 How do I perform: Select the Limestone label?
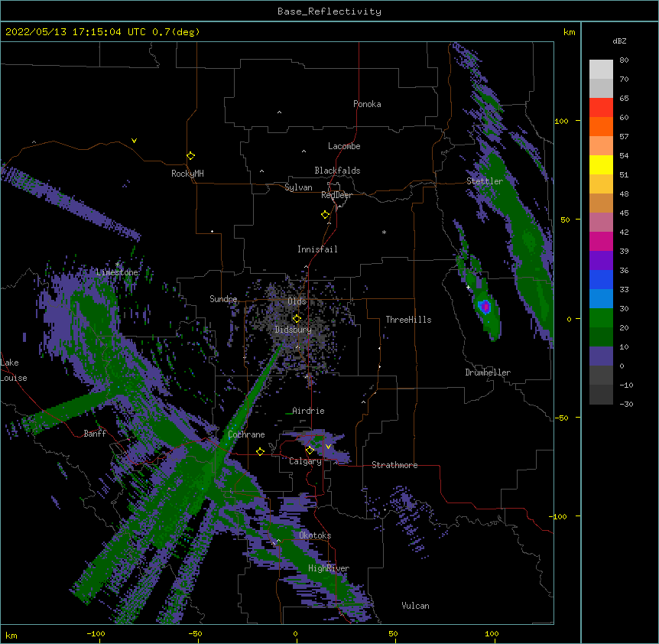coord(117,272)
